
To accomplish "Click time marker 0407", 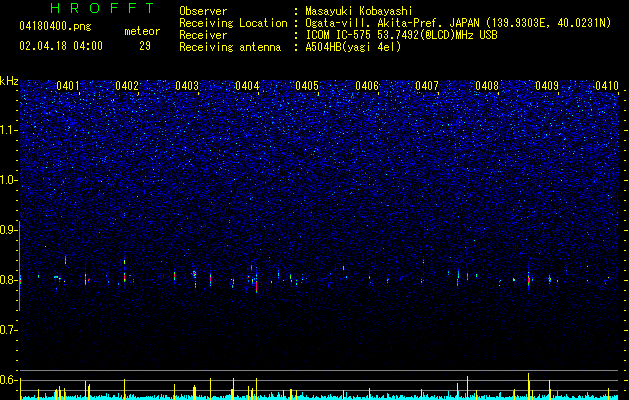I will pos(427,86).
